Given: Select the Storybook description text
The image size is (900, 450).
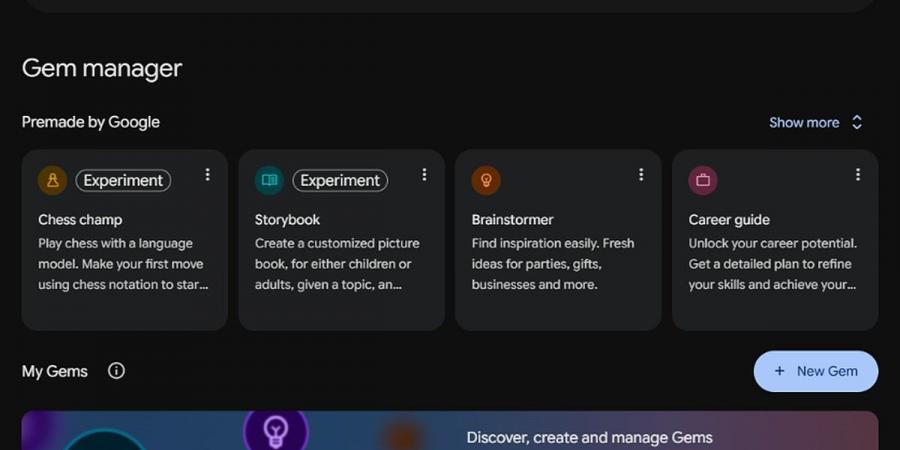Looking at the screenshot, I should pyautogui.click(x=338, y=264).
